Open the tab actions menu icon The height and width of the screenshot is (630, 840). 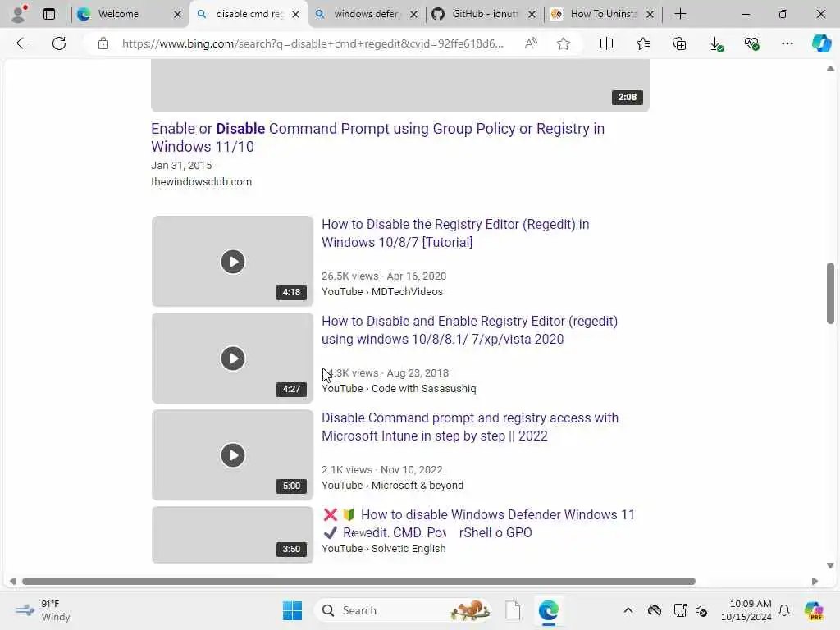pyautogui.click(x=49, y=14)
